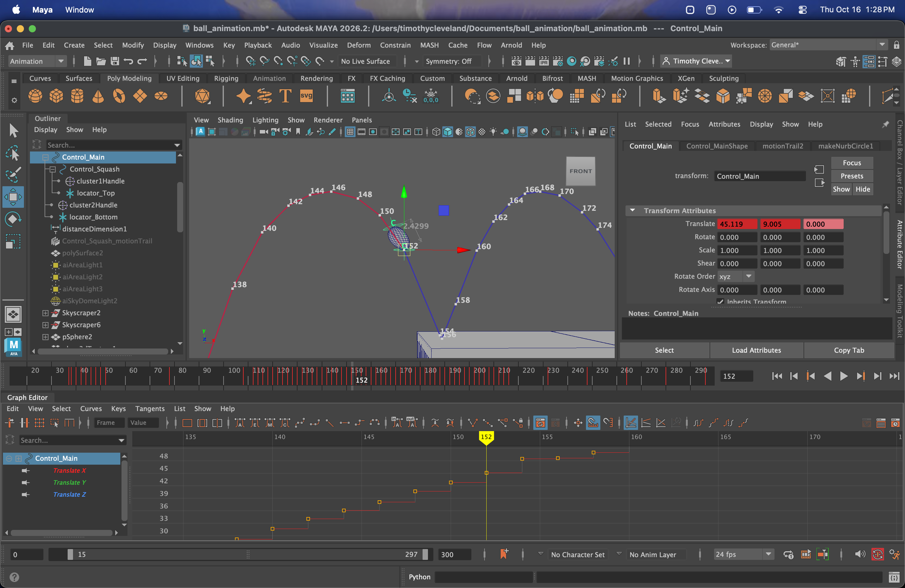Image resolution: width=905 pixels, height=588 pixels.
Task: Collapse the Transform Attributes section
Action: point(632,210)
